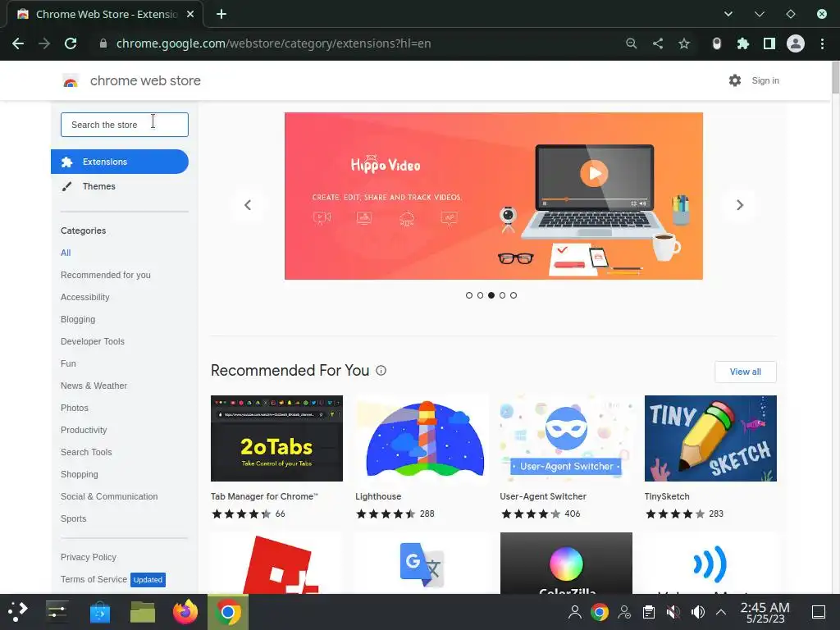Select the fifth carousel dot
This screenshot has height=630, width=840.
(x=514, y=295)
